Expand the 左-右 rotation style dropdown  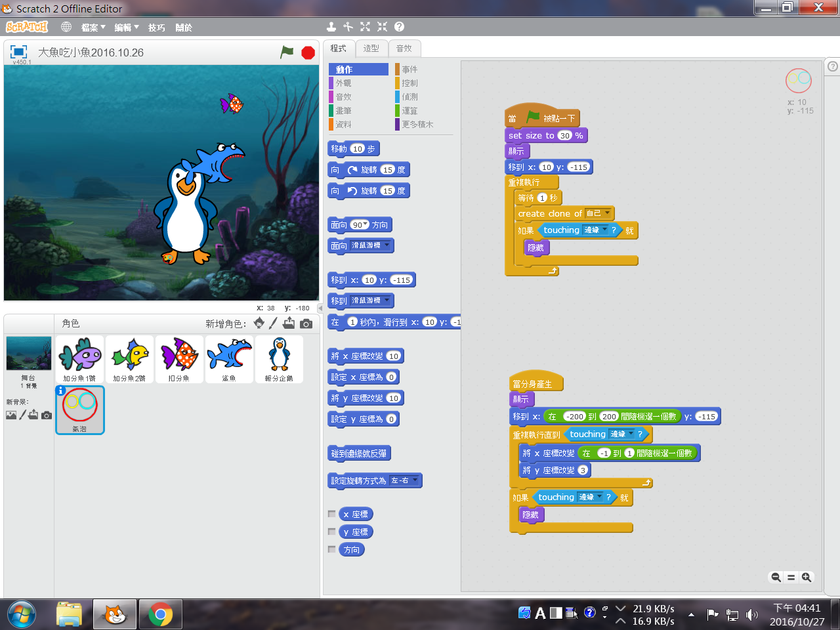[415, 480]
